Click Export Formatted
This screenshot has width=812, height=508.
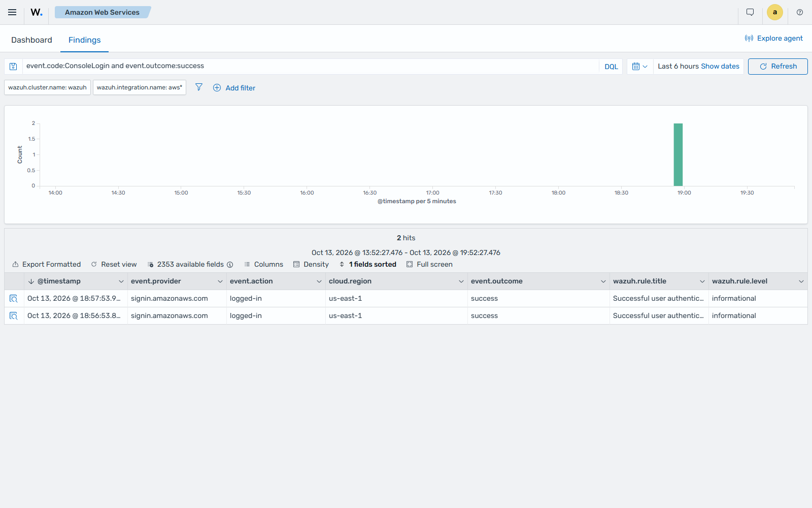pyautogui.click(x=46, y=264)
